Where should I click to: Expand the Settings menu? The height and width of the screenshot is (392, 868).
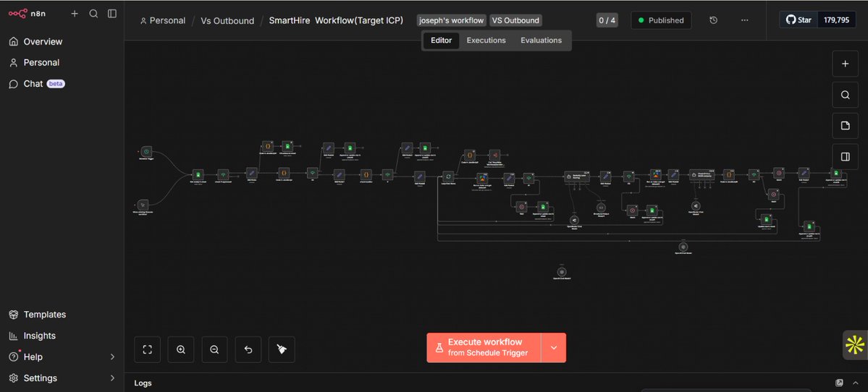[62, 378]
